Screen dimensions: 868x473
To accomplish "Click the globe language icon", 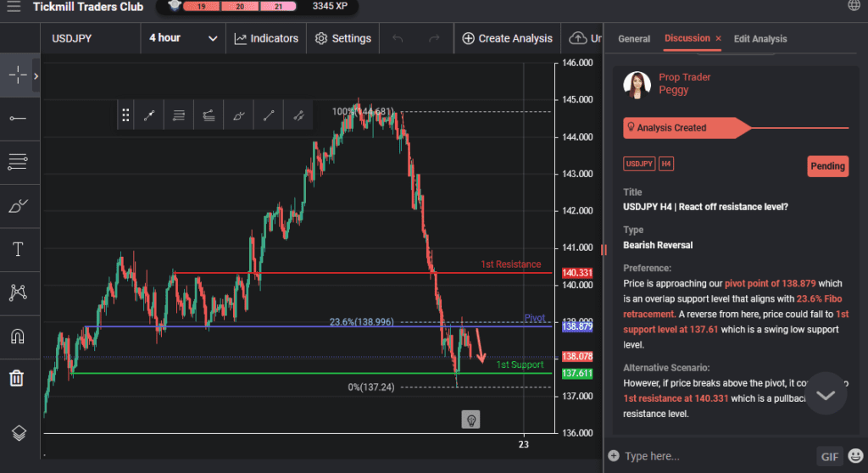I will coord(854,6).
